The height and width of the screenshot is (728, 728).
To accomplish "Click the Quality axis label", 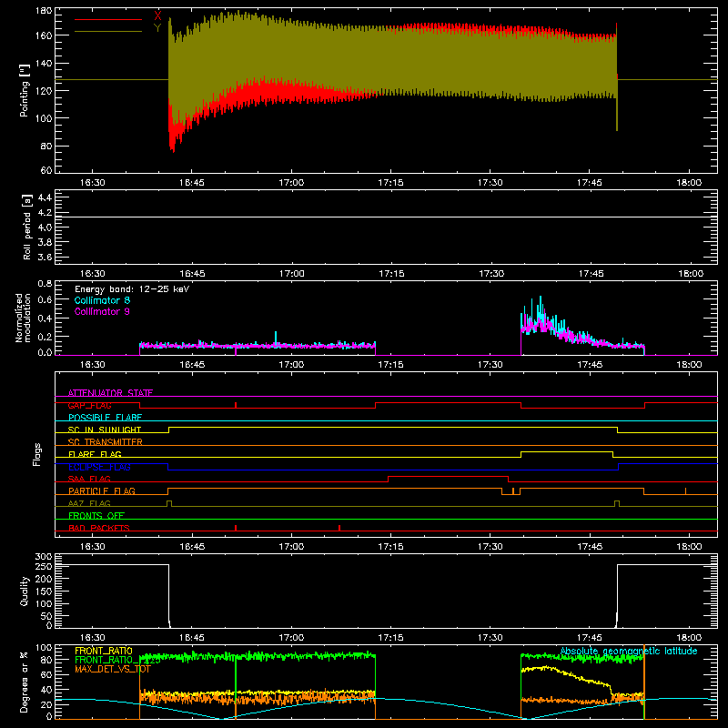I will pos(25,591).
